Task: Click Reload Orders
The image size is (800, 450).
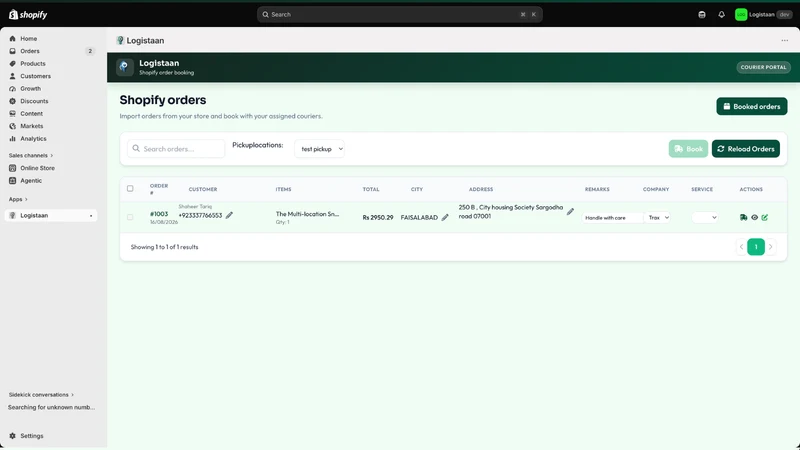Action: 745,148
